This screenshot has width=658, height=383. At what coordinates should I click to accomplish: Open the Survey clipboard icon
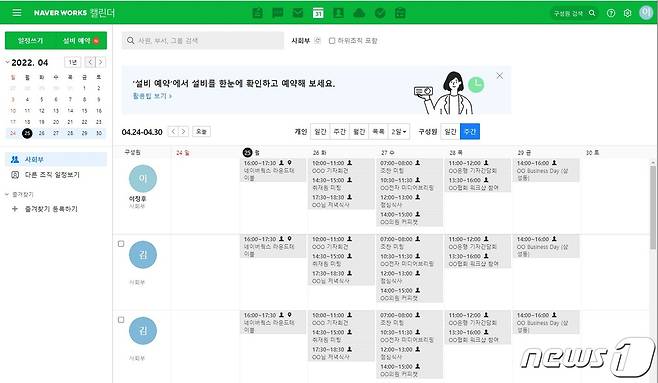pos(400,13)
